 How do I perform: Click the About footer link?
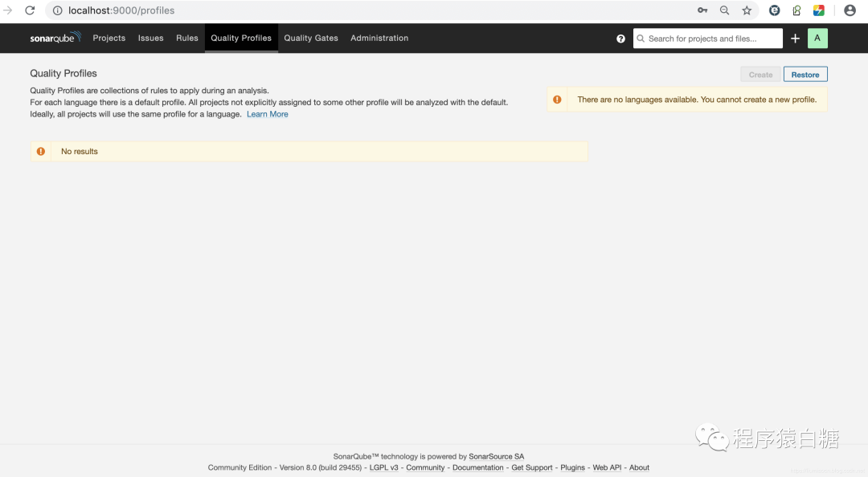pyautogui.click(x=639, y=467)
